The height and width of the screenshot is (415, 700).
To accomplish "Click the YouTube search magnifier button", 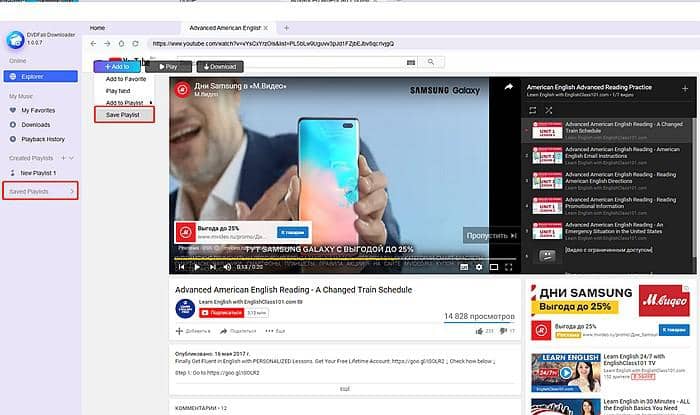I will coord(431,62).
